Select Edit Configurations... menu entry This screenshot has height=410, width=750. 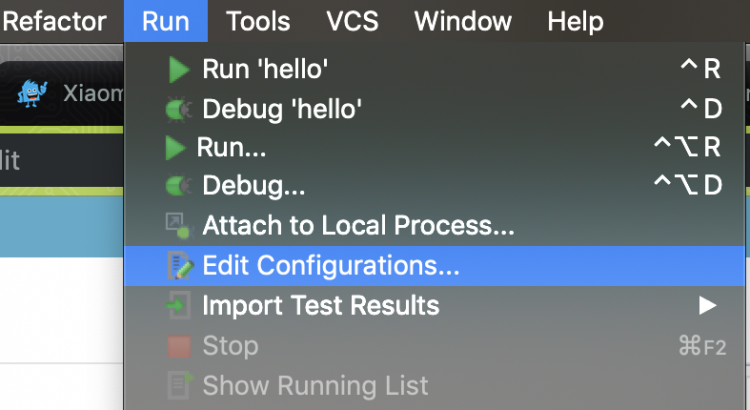tap(330, 266)
